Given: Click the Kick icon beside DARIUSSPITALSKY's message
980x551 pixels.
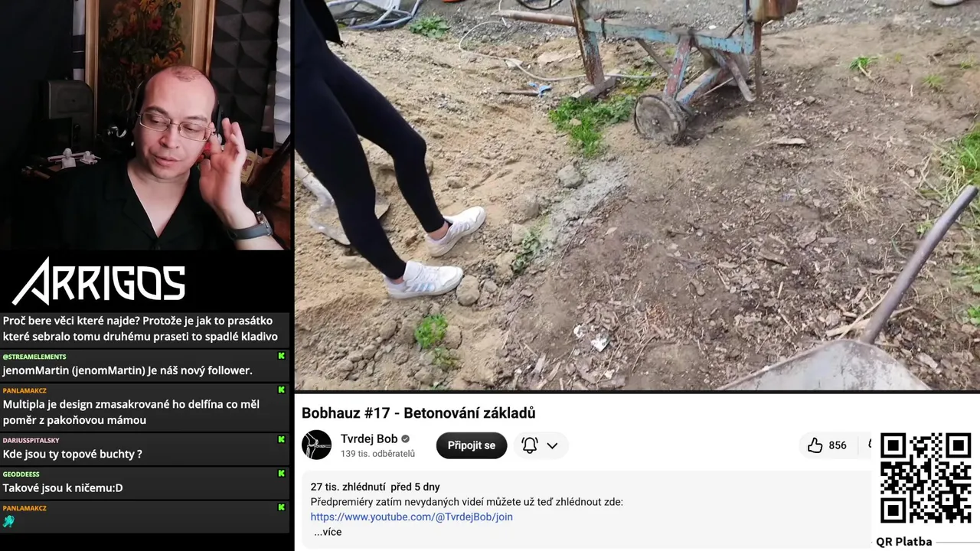Looking at the screenshot, I should (x=281, y=440).
